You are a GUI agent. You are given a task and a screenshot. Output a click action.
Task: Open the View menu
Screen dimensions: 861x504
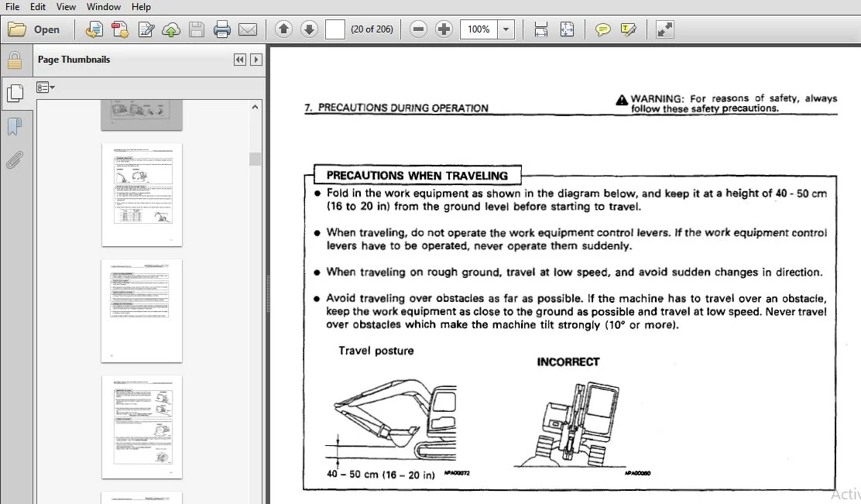(x=66, y=7)
